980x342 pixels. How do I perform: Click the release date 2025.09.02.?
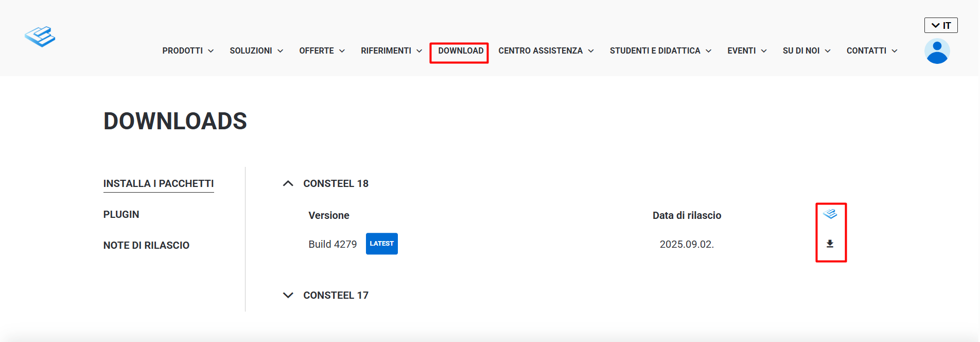click(x=687, y=244)
